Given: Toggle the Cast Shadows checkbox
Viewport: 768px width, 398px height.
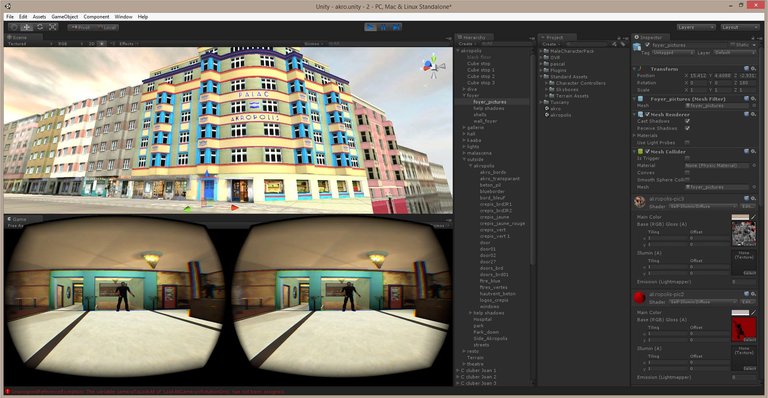Looking at the screenshot, I should click(x=687, y=121).
